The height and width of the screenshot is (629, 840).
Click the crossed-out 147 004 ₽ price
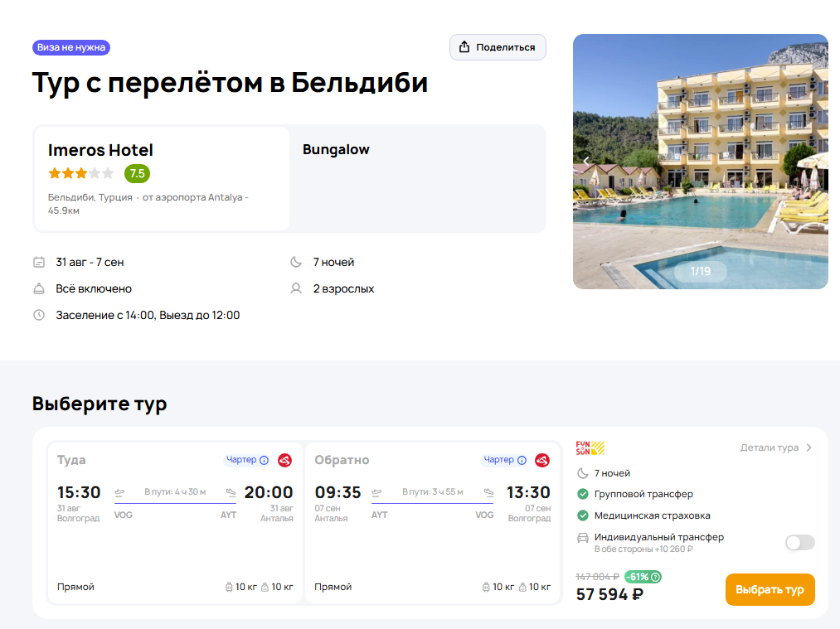597,577
